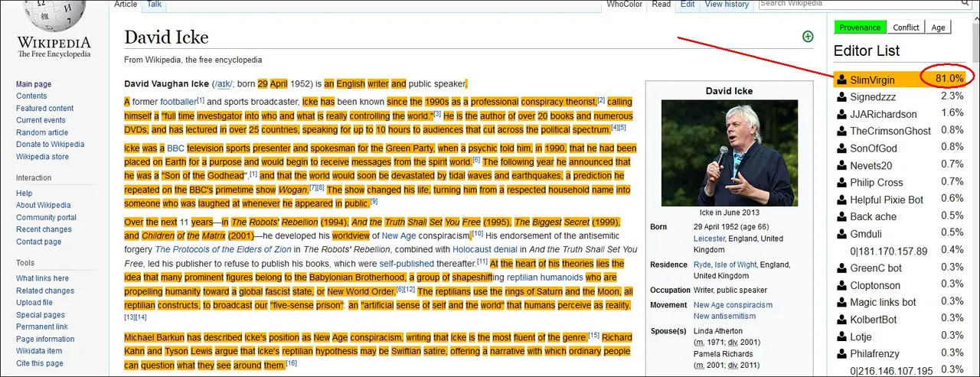Open the Talk tab
The height and width of the screenshot is (377, 980).
(x=154, y=5)
